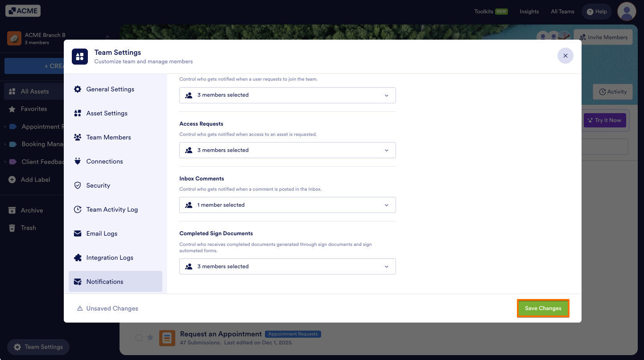Click Invite Members button
This screenshot has height=360, width=644.
click(x=603, y=37)
